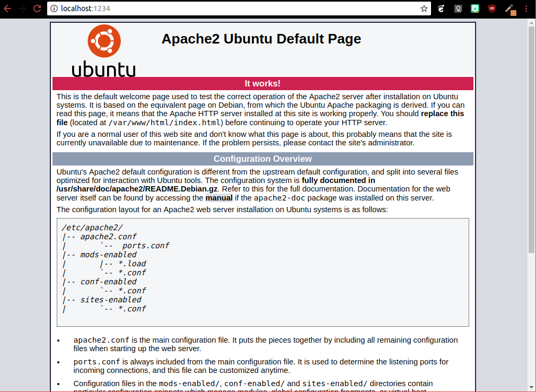Click the apache2-doc package name
Viewport: 536px width, 392px height.
pyautogui.click(x=279, y=198)
